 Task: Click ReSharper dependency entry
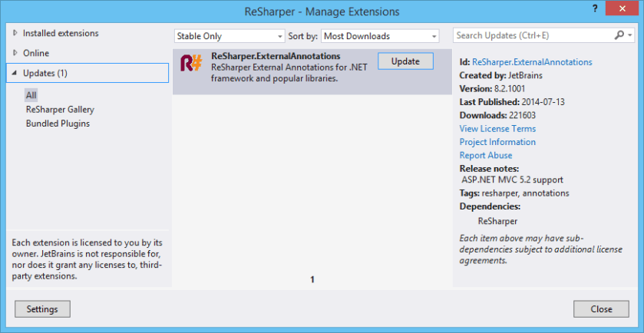coord(497,221)
